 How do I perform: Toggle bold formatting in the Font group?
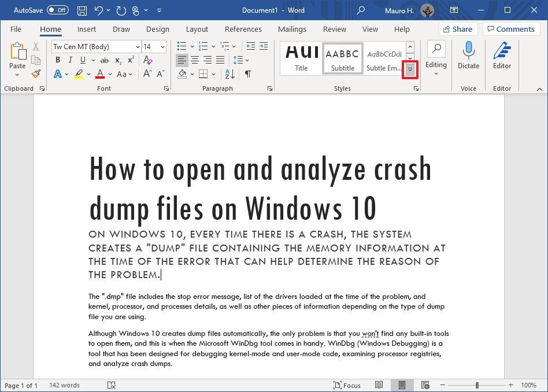point(58,60)
